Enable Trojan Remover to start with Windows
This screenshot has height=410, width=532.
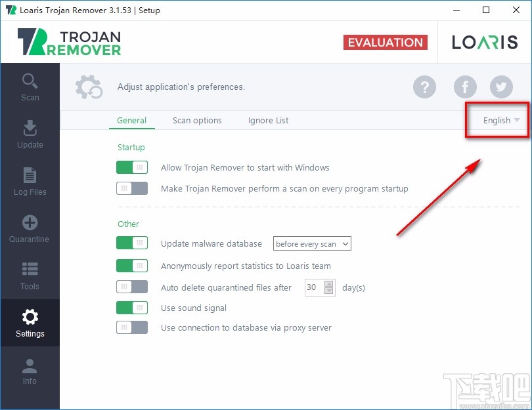point(131,167)
